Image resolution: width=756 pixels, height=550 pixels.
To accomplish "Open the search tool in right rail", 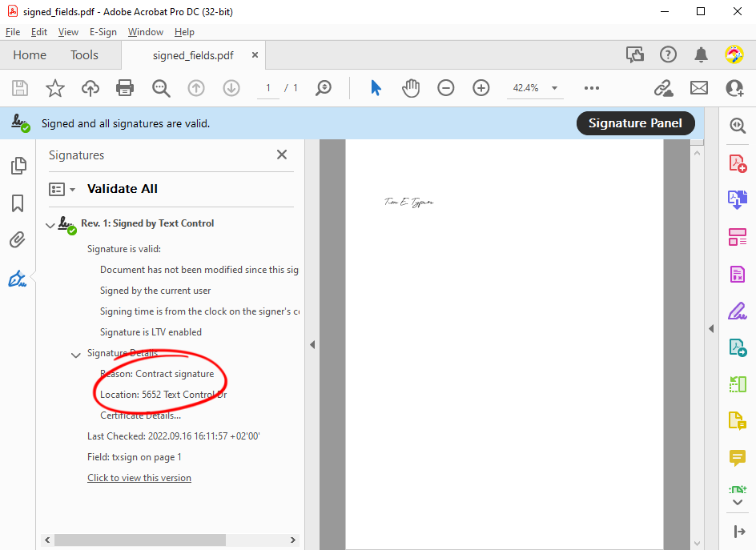I will [738, 126].
